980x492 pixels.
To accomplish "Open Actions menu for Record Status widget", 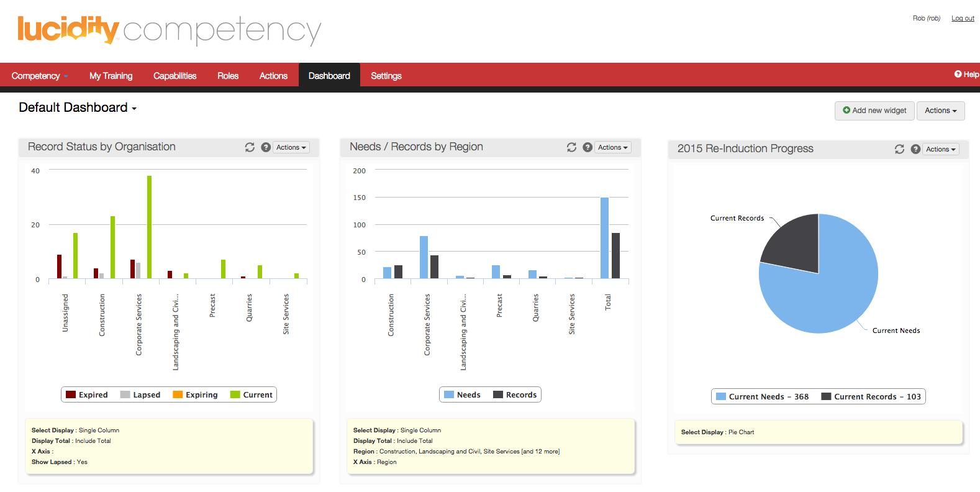I will click(x=291, y=147).
